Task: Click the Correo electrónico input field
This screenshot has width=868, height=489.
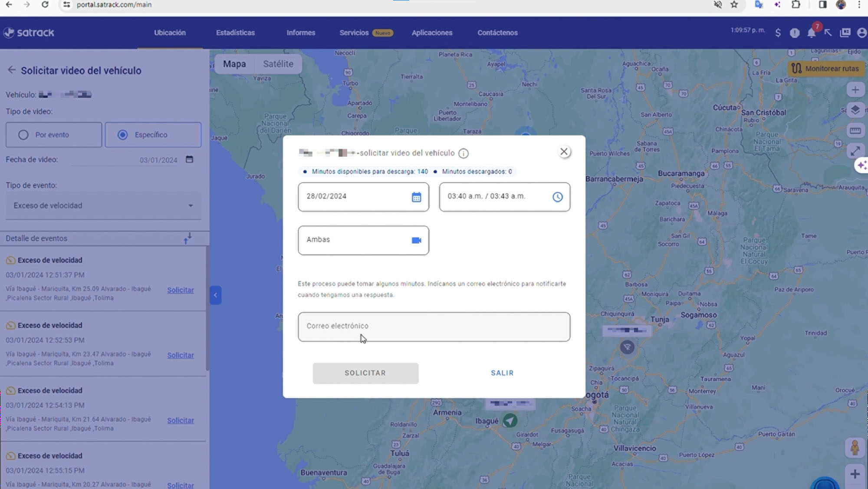Action: (x=434, y=327)
